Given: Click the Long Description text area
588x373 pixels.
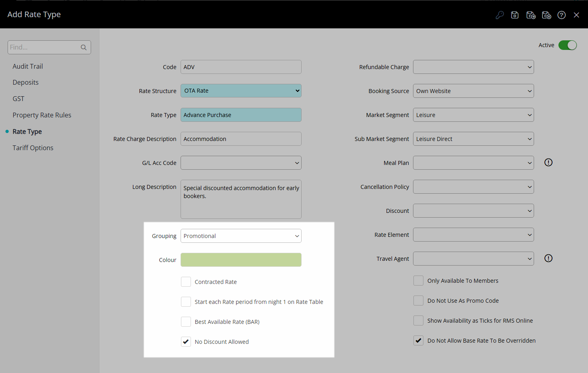Looking at the screenshot, I should pos(241,199).
